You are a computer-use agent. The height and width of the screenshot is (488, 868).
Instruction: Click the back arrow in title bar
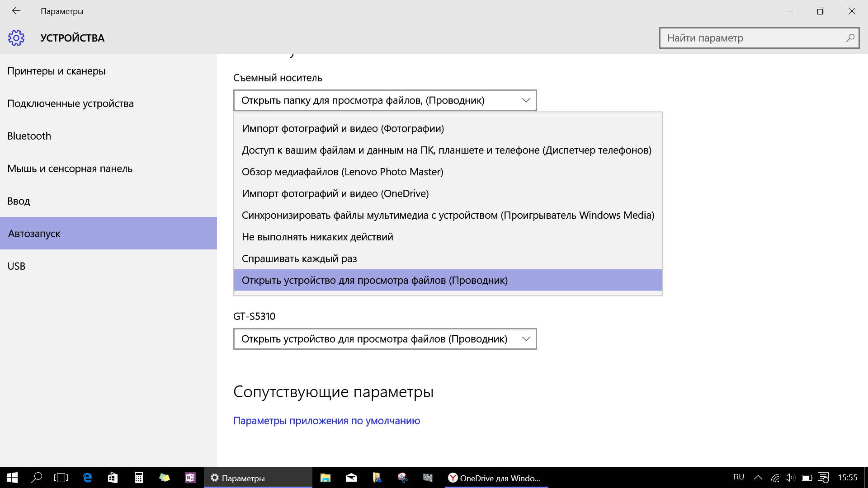pos(16,11)
